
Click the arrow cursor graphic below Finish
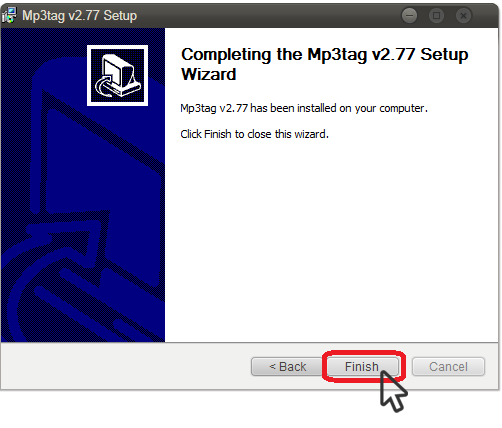(x=393, y=392)
